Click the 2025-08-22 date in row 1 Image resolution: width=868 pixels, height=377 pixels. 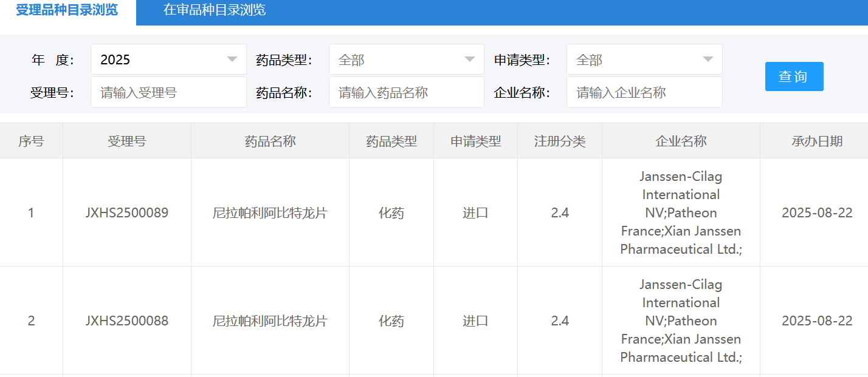(x=816, y=213)
